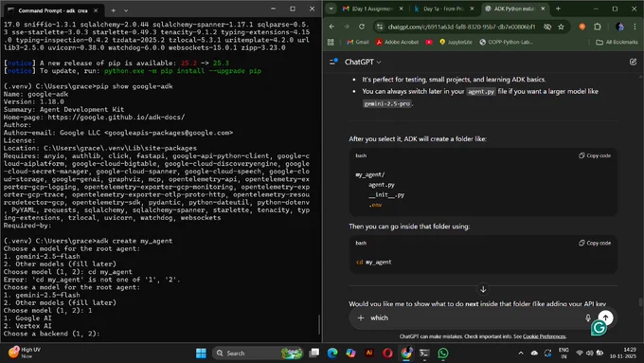Open the Chrome tab search dropdown
The image size is (644, 363).
(x=331, y=9)
